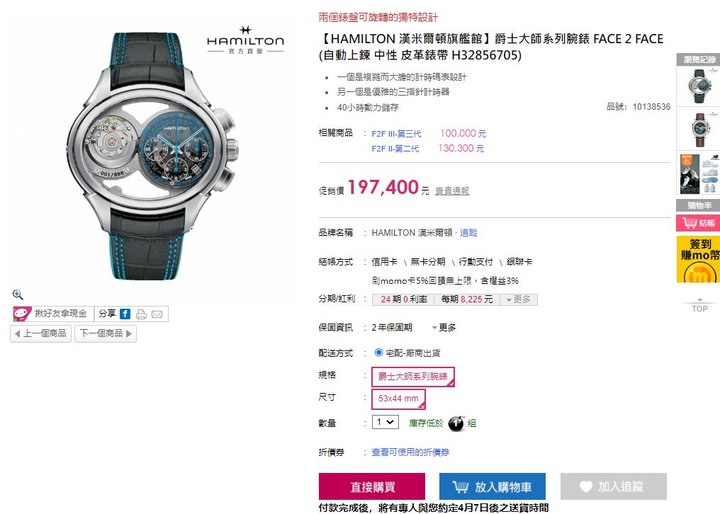Open the shopping cart checkout icon in the sidebar
Image resolution: width=720 pixels, height=514 pixels.
pos(698,223)
